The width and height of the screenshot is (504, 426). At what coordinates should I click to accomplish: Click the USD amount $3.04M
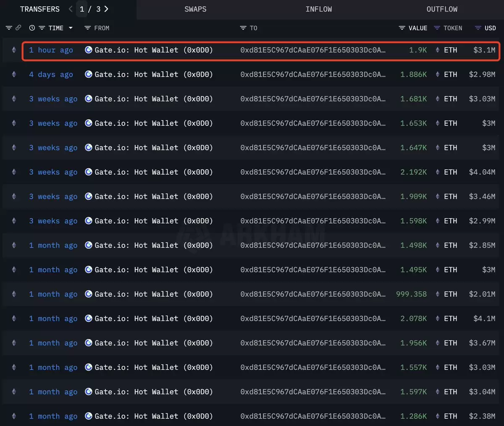coord(482,392)
